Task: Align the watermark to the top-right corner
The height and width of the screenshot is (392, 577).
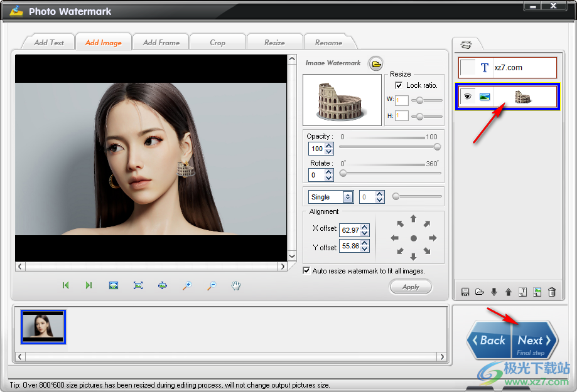Action: [427, 223]
